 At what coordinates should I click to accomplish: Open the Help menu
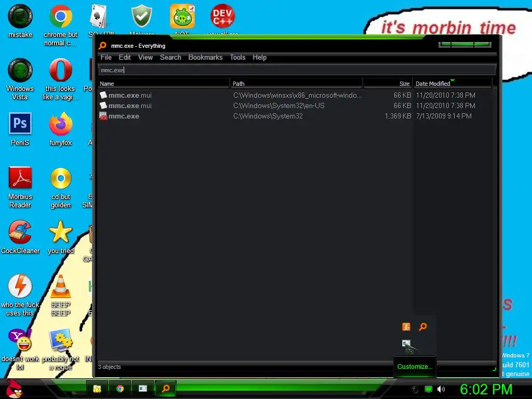pyautogui.click(x=260, y=57)
